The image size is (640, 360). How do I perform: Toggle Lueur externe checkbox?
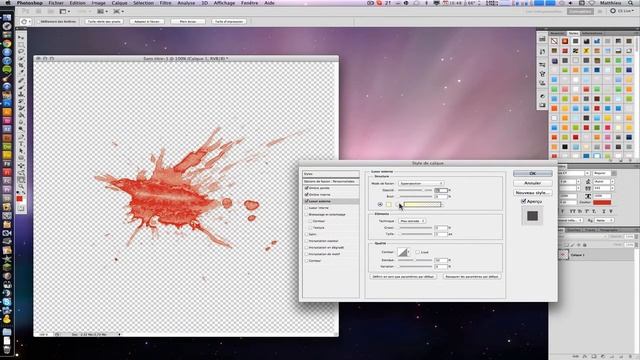click(307, 201)
